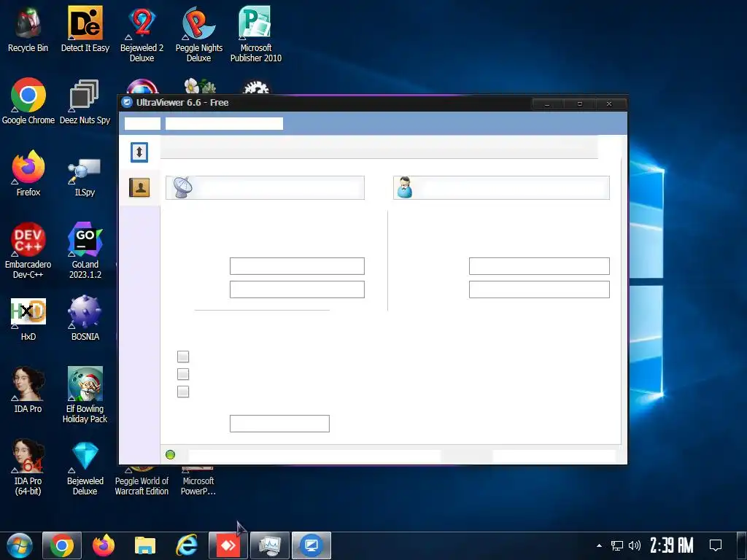Focus the upper field beside the satellite panel
The image size is (747, 560).
(x=298, y=266)
